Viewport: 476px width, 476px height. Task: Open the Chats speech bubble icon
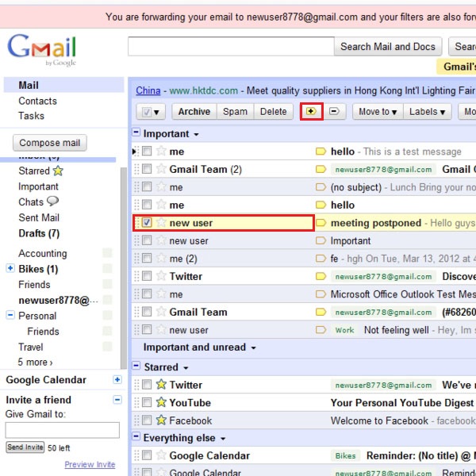53,202
